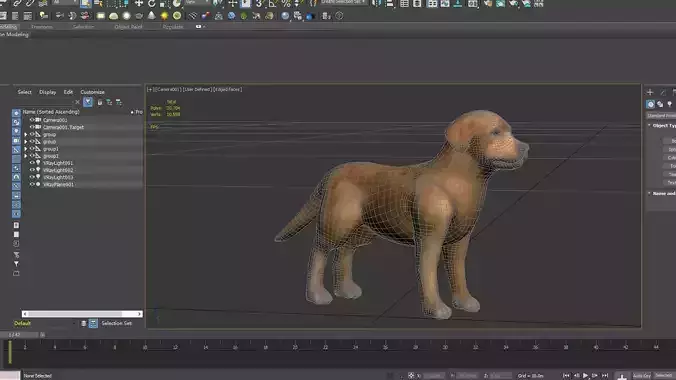
Task: Toggle Display Cameras filter in Scene Explorer sidebar
Action: pyautogui.click(x=16, y=141)
